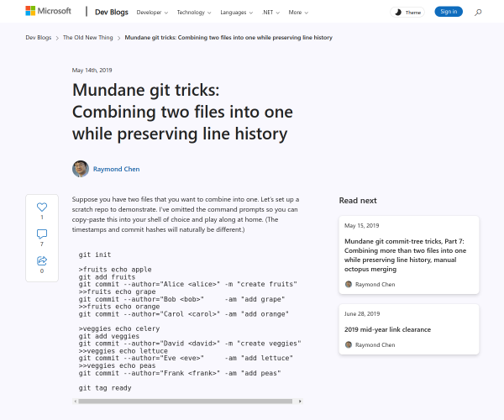Click avatar in link clearance card
Screen dimensions: 504x420
click(349, 344)
